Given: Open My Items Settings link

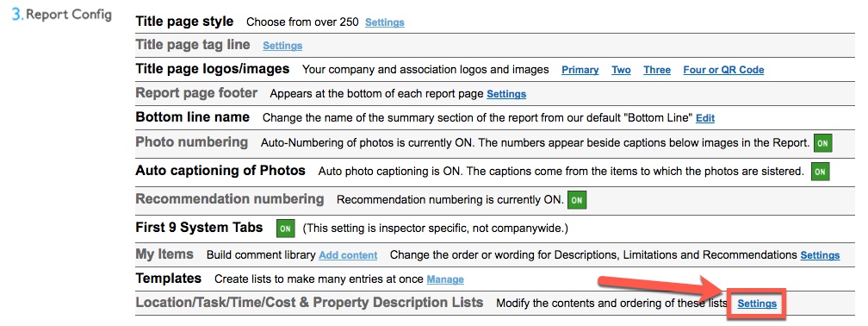Looking at the screenshot, I should click(820, 255).
